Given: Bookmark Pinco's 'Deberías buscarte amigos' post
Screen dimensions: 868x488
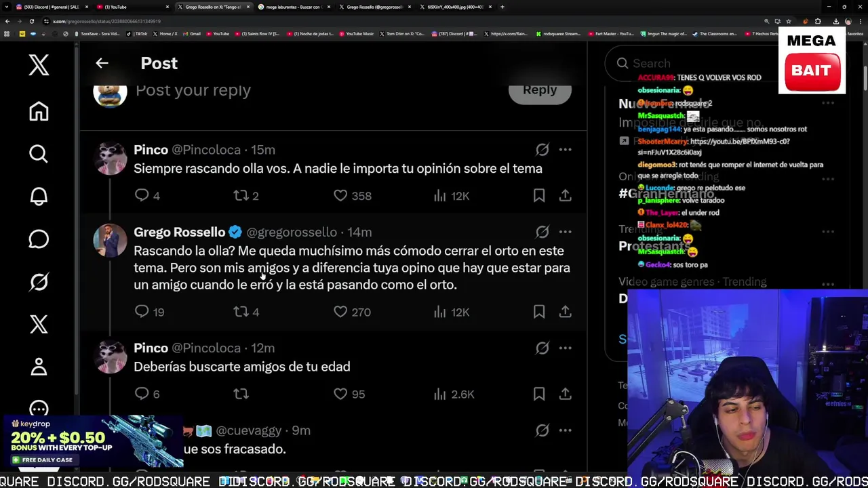Looking at the screenshot, I should pos(539,394).
